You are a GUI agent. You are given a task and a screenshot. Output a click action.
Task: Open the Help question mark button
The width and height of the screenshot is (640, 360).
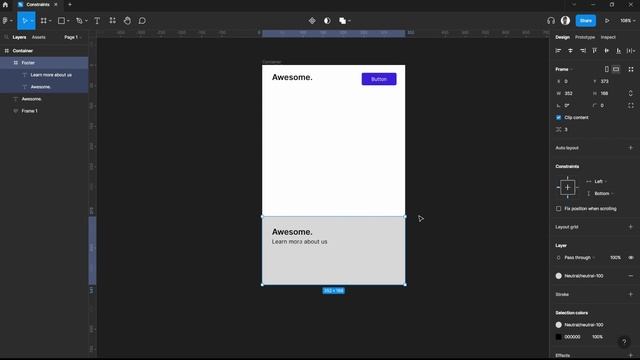[624, 342]
